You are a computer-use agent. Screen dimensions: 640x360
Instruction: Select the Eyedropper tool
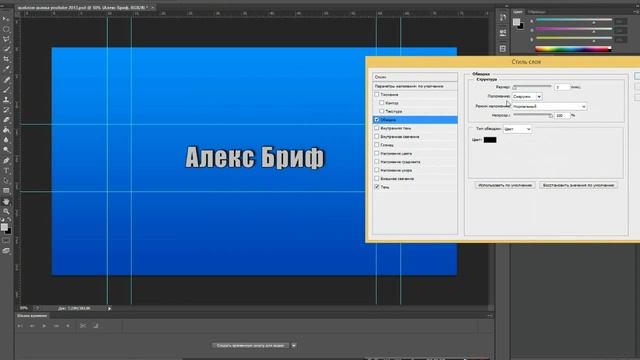[6, 69]
